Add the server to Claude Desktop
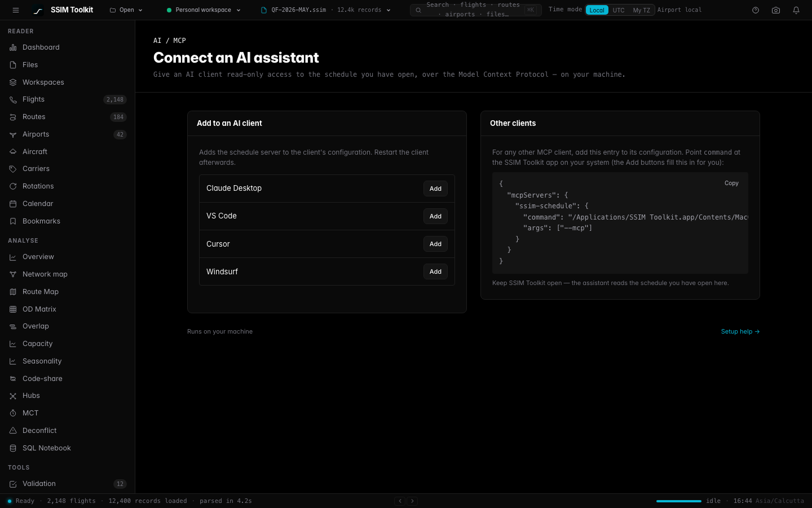The image size is (812, 508). (435, 189)
